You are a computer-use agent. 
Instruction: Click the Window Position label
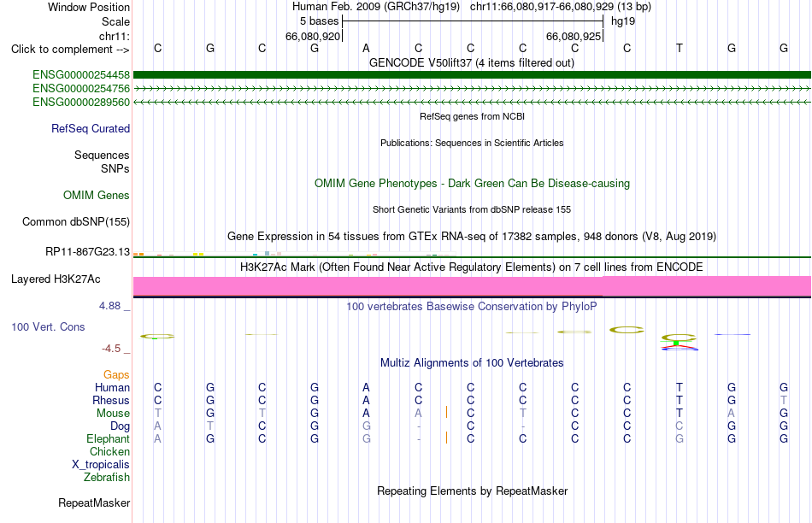point(89,7)
